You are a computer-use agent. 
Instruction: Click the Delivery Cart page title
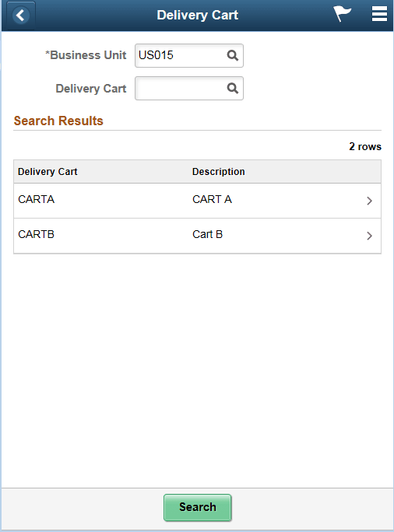click(x=197, y=15)
